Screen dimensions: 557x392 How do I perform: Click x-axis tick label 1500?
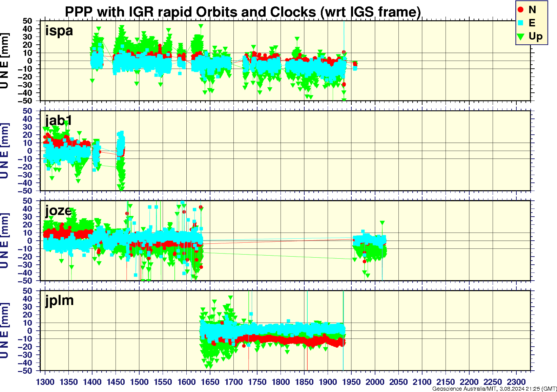[139, 382]
